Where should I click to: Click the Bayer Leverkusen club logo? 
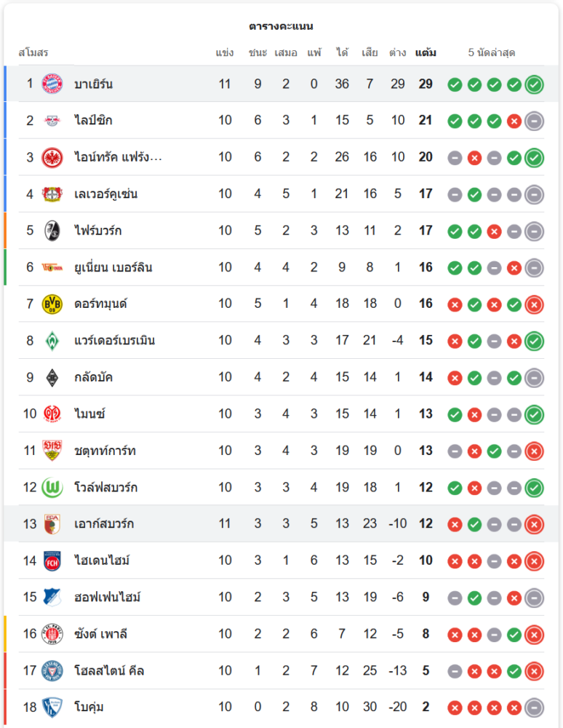(x=52, y=194)
